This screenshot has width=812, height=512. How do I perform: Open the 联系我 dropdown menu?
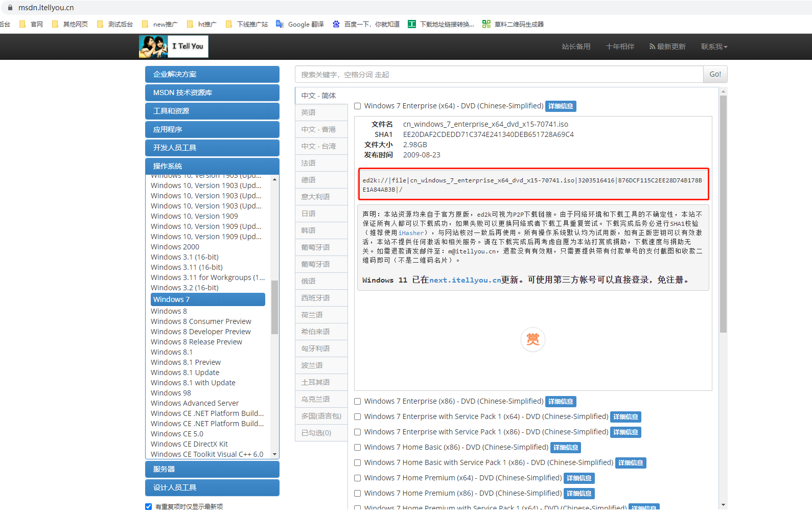coord(714,46)
